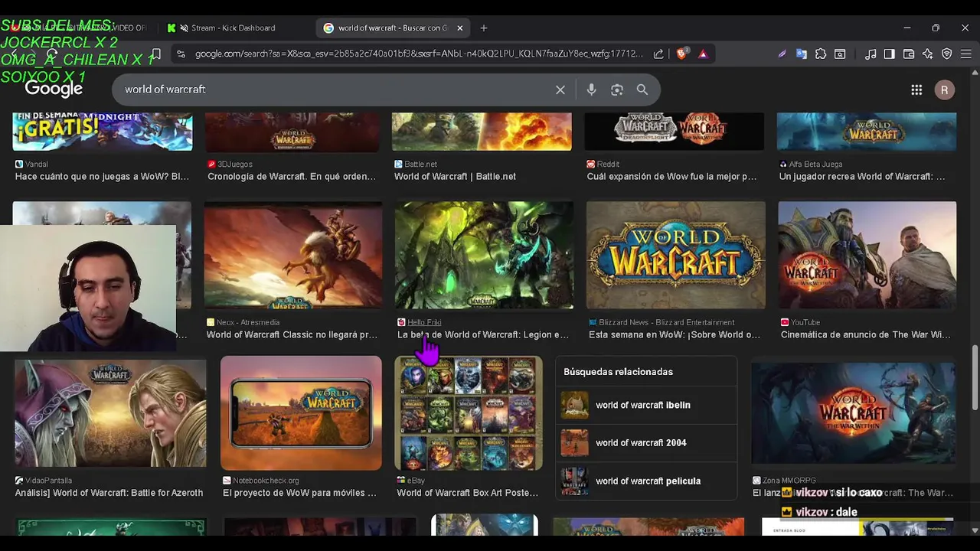
Task: Open the WoW mobile phone image
Action: click(301, 412)
